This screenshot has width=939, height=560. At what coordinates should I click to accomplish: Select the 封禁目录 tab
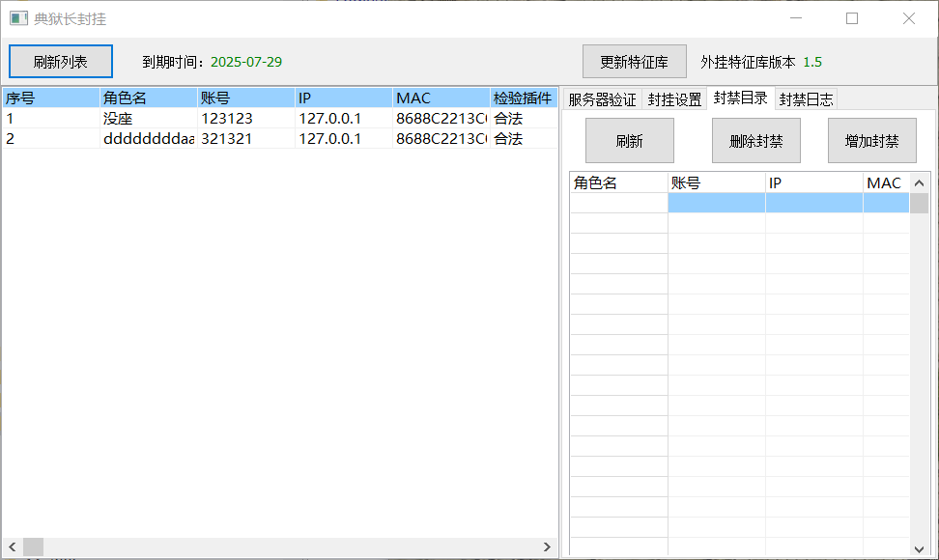(x=740, y=98)
